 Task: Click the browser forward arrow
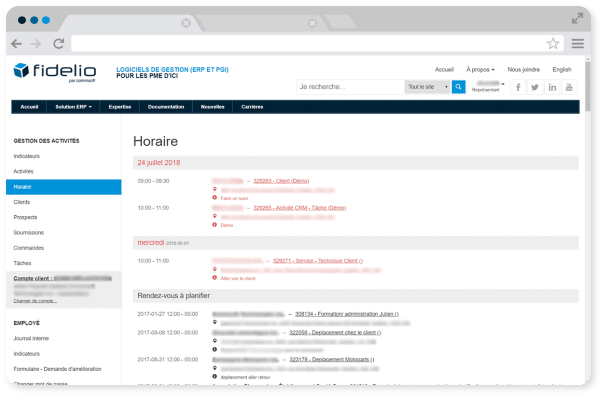click(36, 44)
